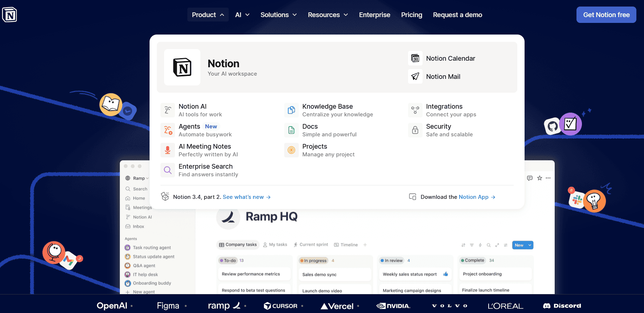
Task: Open the Notion Mail paper plane icon
Action: pos(415,76)
